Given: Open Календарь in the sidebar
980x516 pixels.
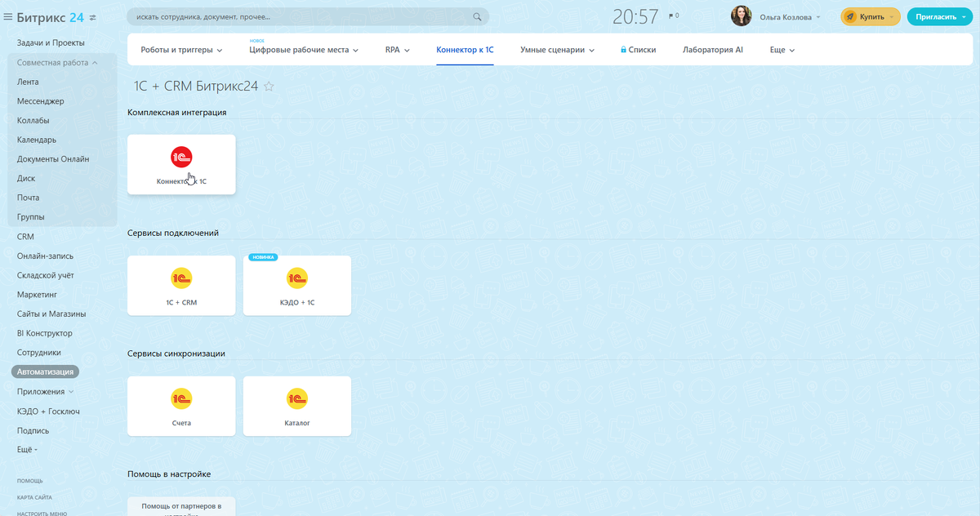Looking at the screenshot, I should click(37, 140).
